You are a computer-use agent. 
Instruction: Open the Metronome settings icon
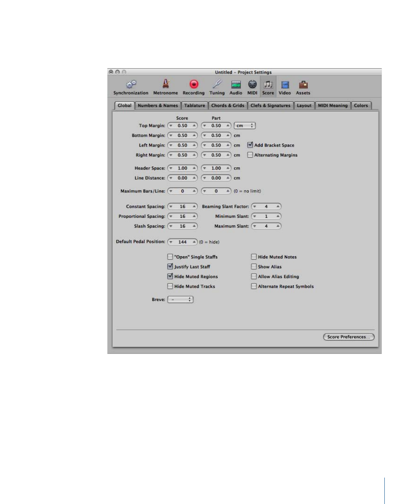[x=166, y=88]
